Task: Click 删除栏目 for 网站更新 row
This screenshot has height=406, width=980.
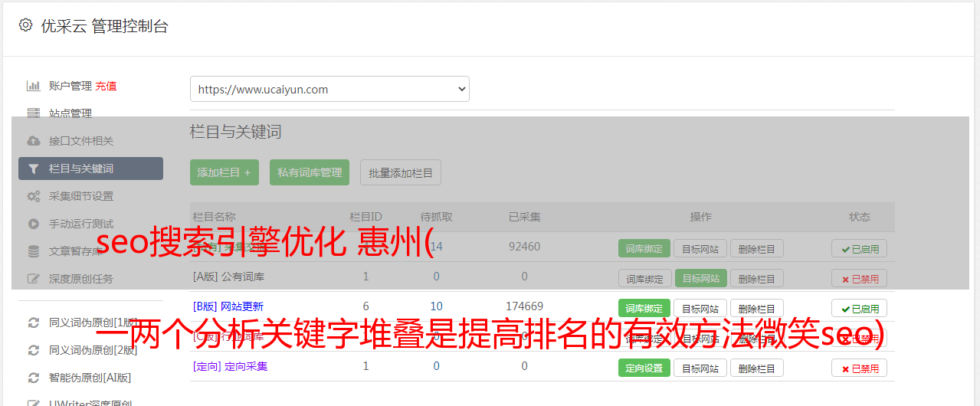Action: point(756,308)
